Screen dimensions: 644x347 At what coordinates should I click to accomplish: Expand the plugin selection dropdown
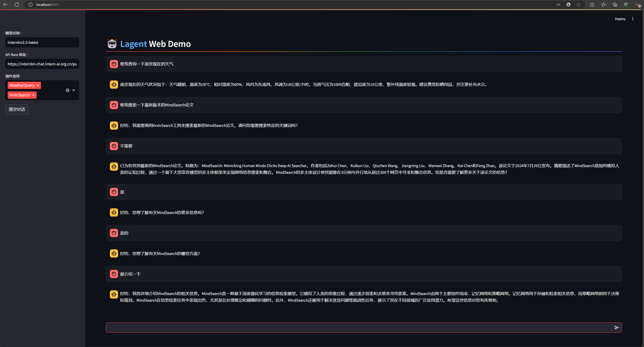click(74, 90)
